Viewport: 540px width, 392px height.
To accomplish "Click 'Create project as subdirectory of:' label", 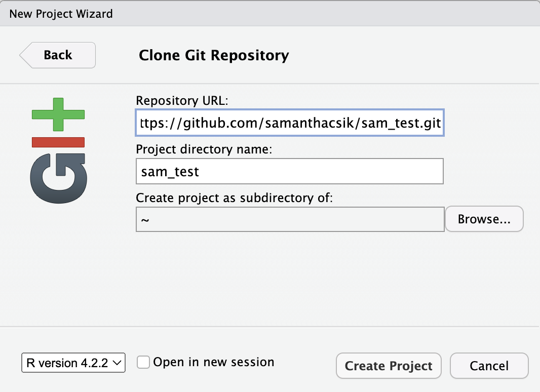I will [x=235, y=198].
